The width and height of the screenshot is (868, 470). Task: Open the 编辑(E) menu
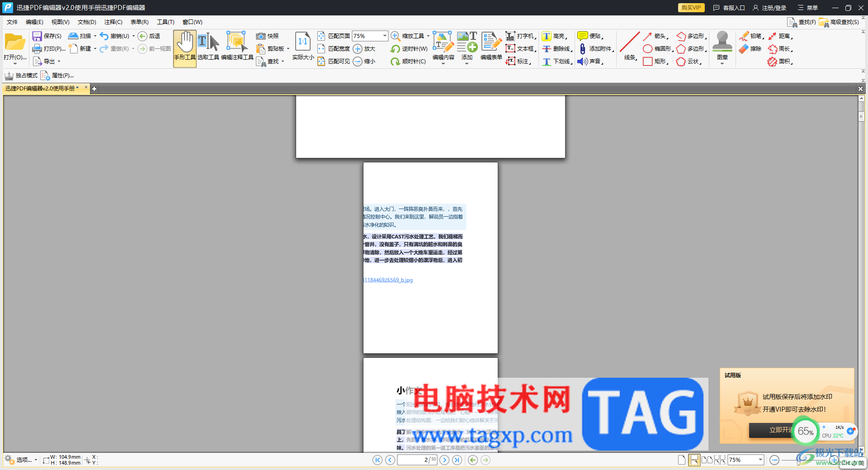pyautogui.click(x=34, y=22)
